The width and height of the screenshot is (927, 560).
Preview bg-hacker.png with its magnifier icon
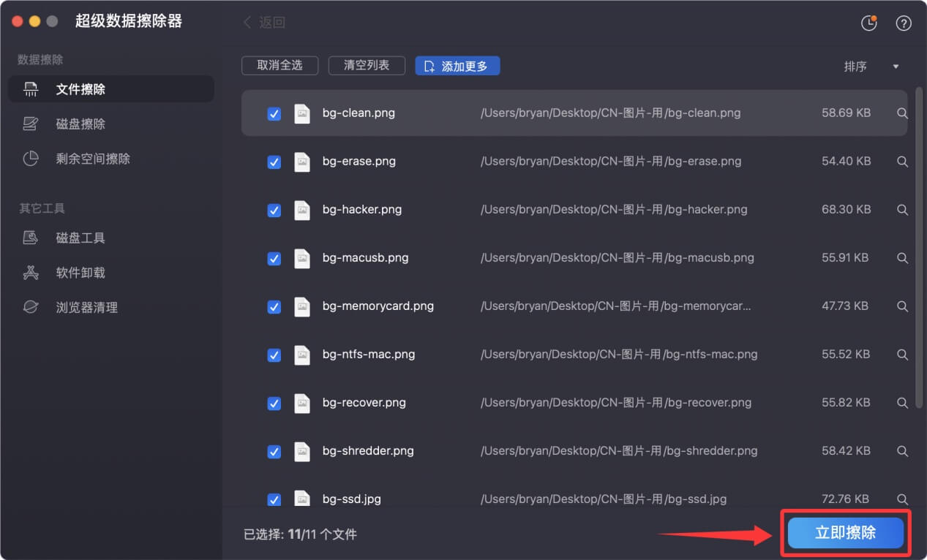[902, 210]
